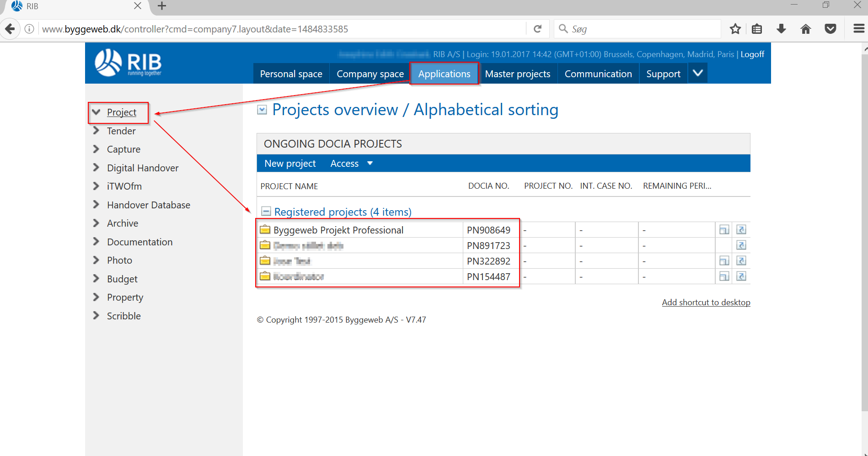868x456 pixels.
Task: Click the shortcut arrow icon in PN891723 row
Action: click(x=741, y=245)
